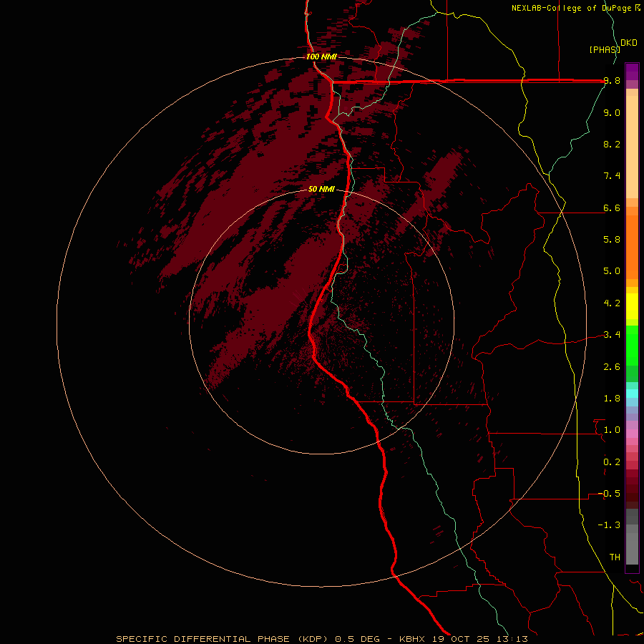The height and width of the screenshot is (644, 644).
Task: Click the -0.5 value on the color scale
Action: point(610,494)
